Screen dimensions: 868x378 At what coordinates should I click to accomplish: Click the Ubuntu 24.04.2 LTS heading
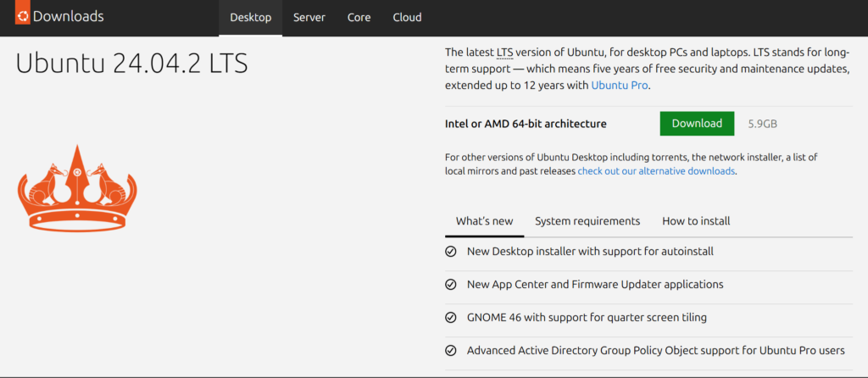click(131, 64)
